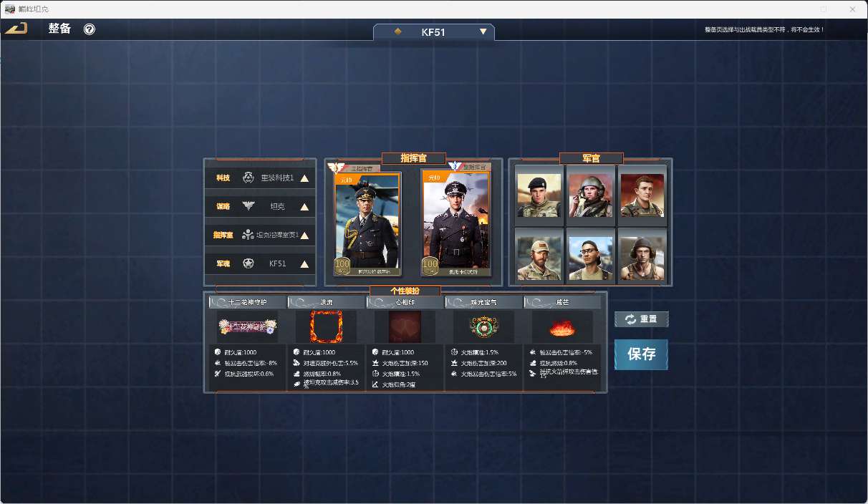The width and height of the screenshot is (868, 504).
Task: Select the 十二花神守护 decoration tab
Action: (x=247, y=303)
